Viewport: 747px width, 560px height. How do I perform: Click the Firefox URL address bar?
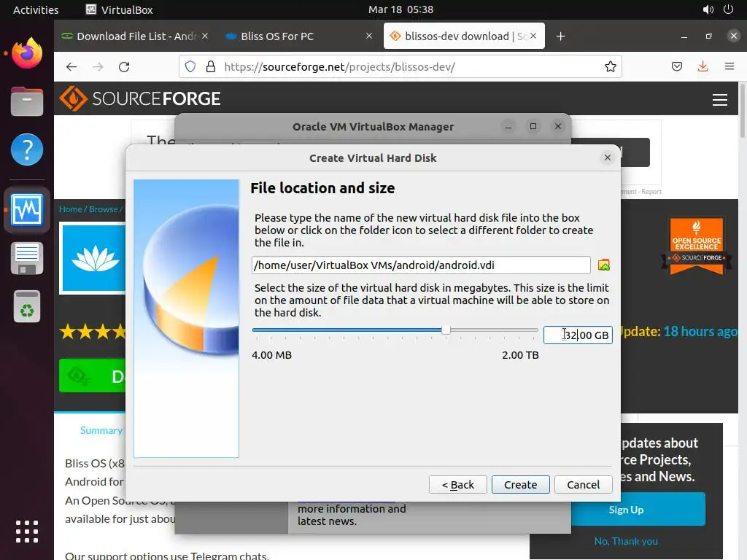pyautogui.click(x=400, y=66)
